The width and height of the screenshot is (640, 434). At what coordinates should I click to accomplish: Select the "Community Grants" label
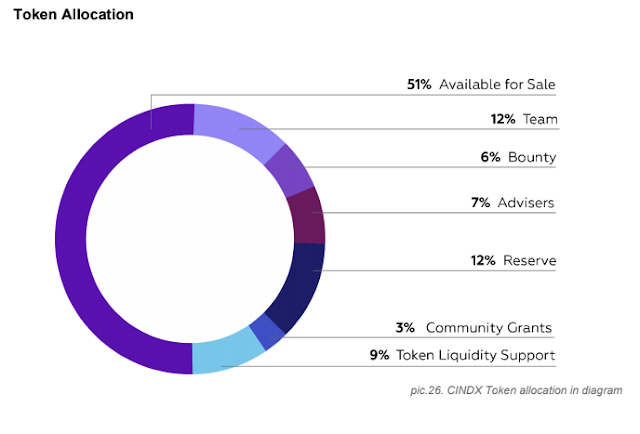pos(489,328)
